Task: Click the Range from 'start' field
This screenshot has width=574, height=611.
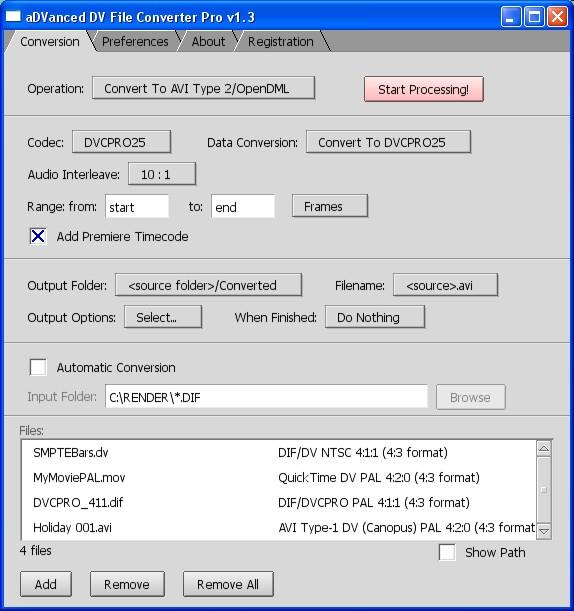Action: (x=137, y=207)
